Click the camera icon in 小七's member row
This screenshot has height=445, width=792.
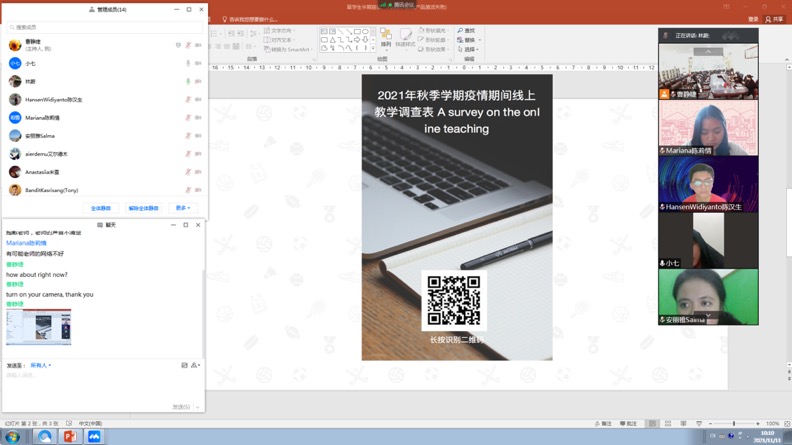198,63
